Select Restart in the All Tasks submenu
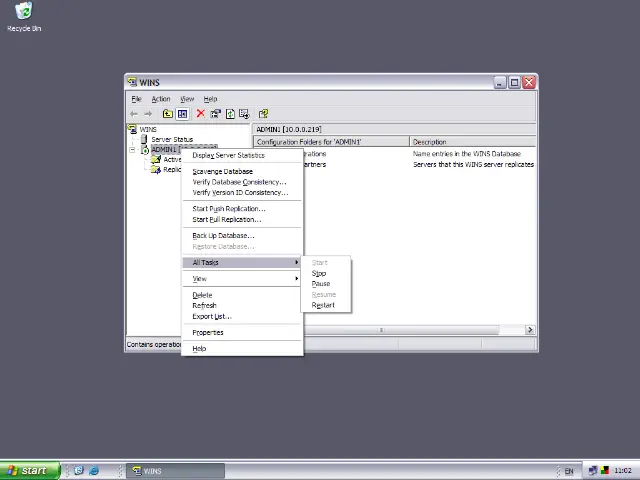 (x=323, y=305)
